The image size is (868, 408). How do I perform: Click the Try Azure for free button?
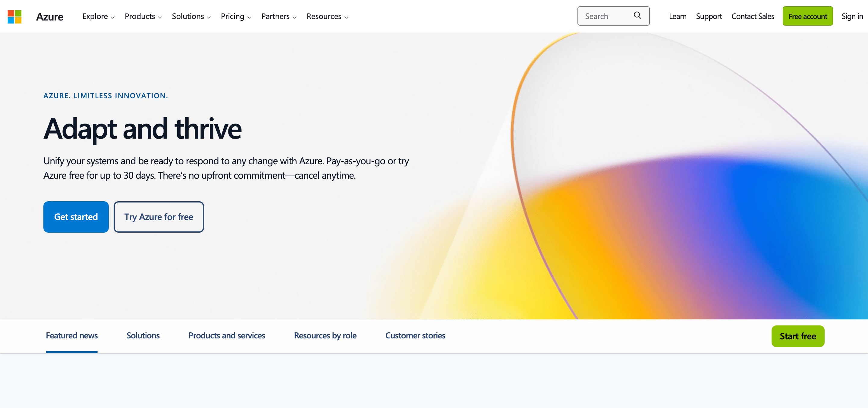(x=158, y=217)
